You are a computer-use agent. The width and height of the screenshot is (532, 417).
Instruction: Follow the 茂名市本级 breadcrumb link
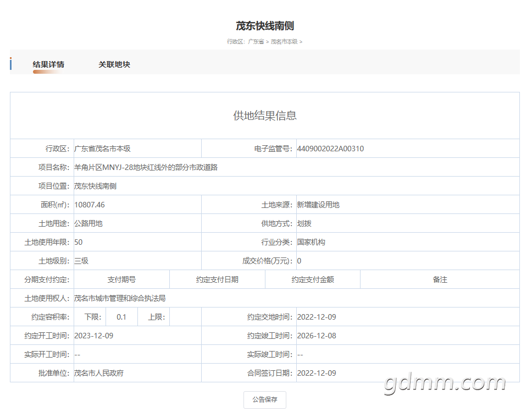coord(284,41)
